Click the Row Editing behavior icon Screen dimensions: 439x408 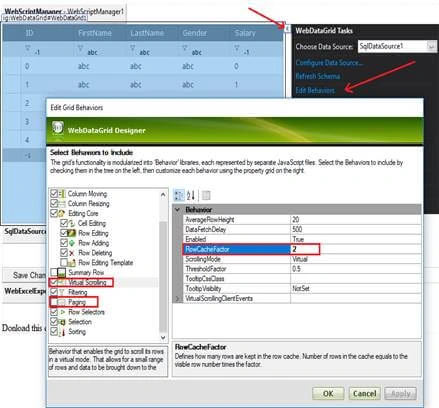tap(72, 233)
